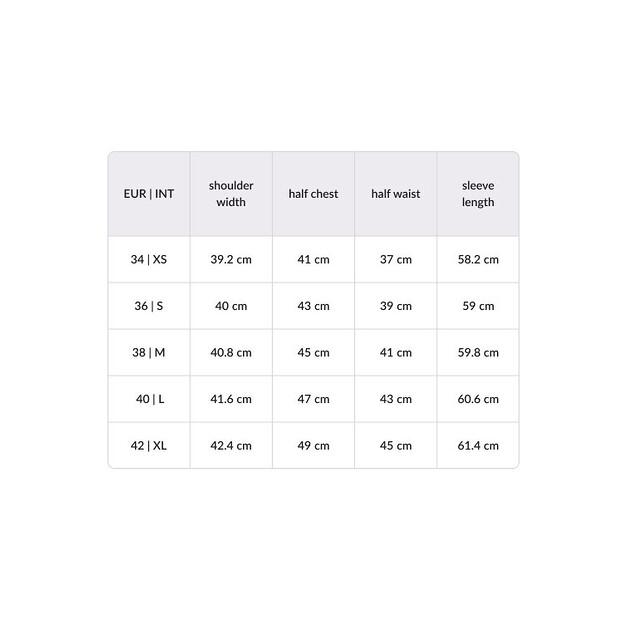Select the 49 cm half chest cell
This screenshot has height=620, width=628.
[x=313, y=445]
